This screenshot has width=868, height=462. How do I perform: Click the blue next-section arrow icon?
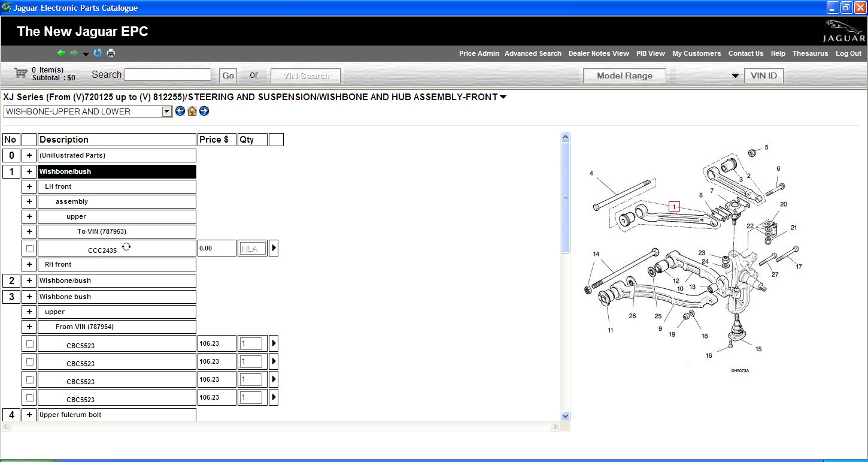click(204, 111)
